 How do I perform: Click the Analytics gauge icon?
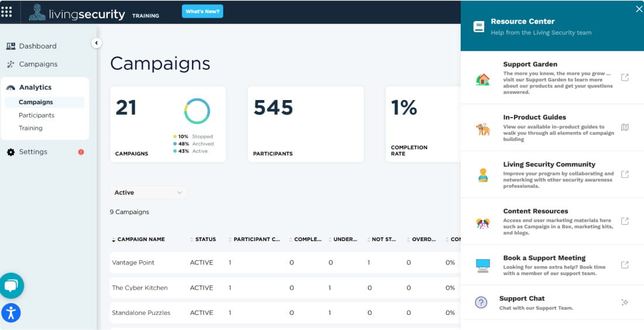pos(11,87)
